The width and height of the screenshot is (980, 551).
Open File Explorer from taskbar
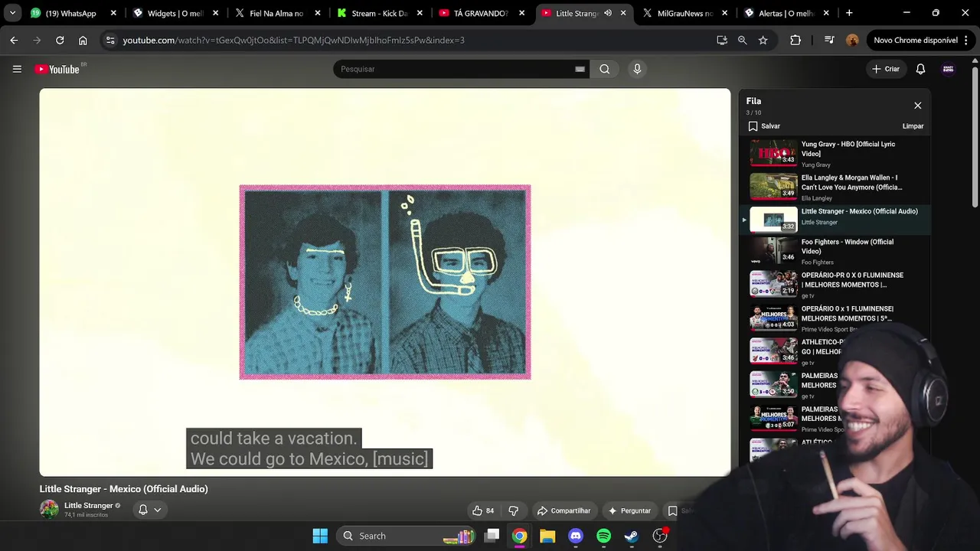point(547,536)
